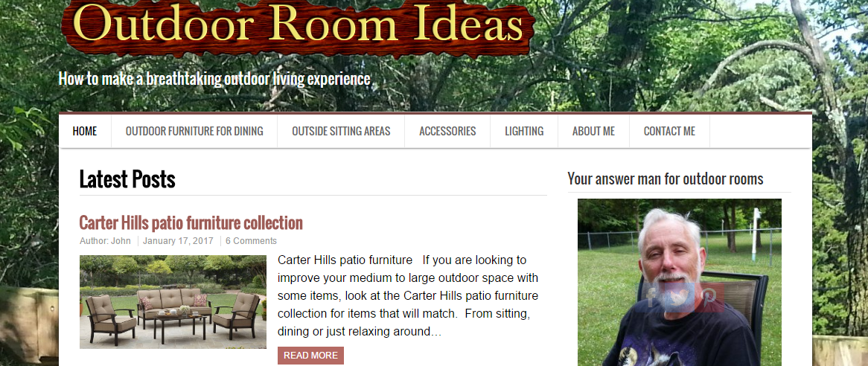Image resolution: width=868 pixels, height=366 pixels.
Task: Open the Home menu item
Action: click(x=85, y=132)
